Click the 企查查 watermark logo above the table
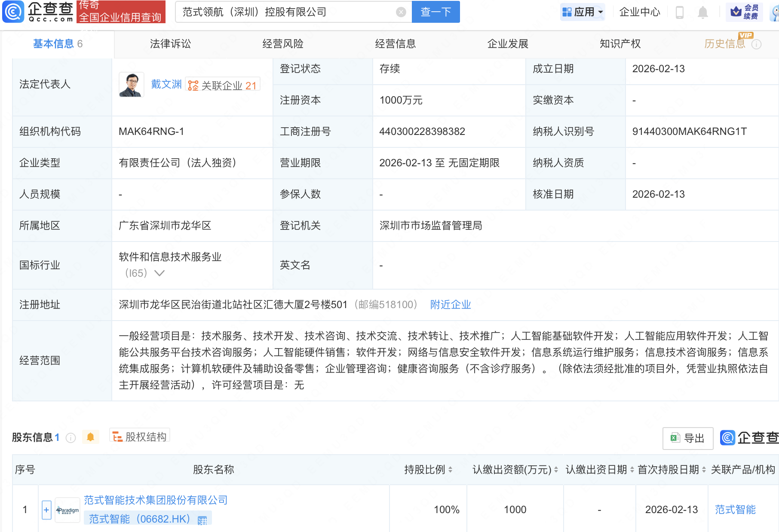This screenshot has width=779, height=532. (x=749, y=438)
